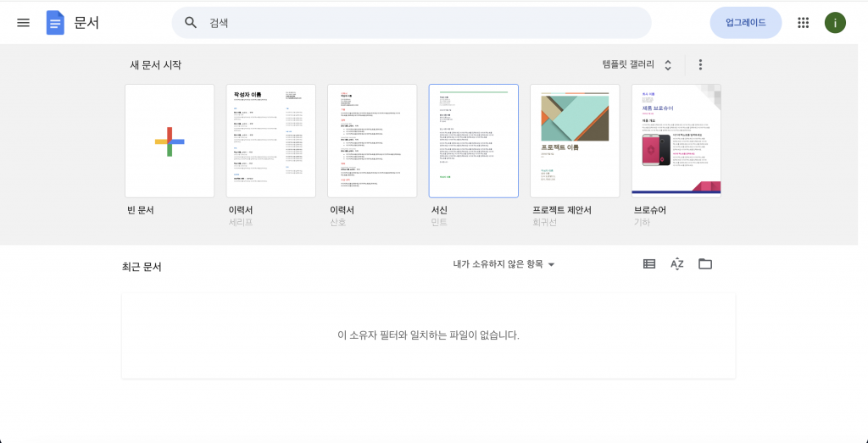
Task: Open the 내가 소유하지 않은 항목 filter dropdown
Action: tap(504, 264)
